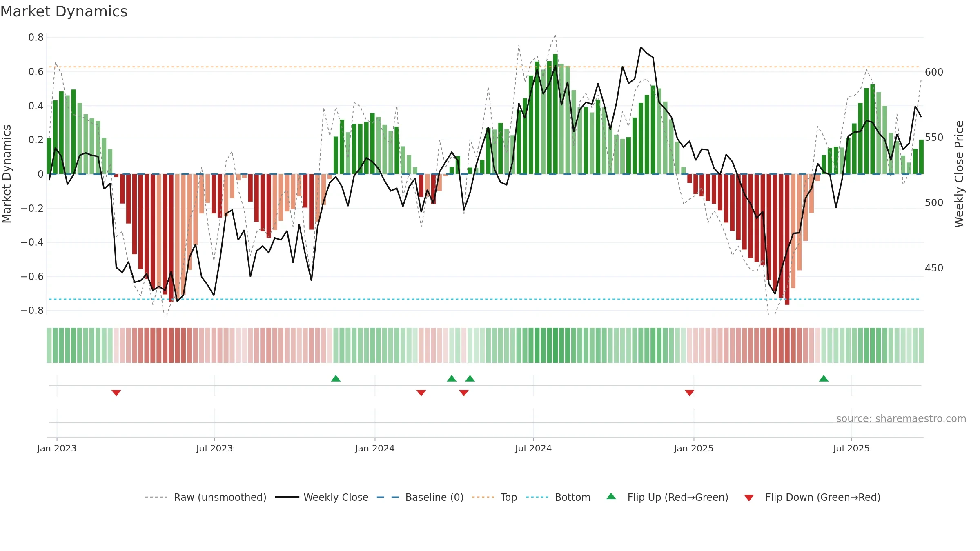Select the Flip Up marker near Dec 2023
980x551 pixels.
coord(336,378)
